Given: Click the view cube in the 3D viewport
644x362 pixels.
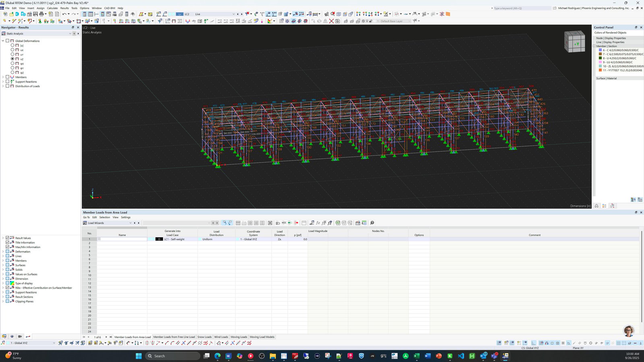Looking at the screenshot, I should pos(574,41).
